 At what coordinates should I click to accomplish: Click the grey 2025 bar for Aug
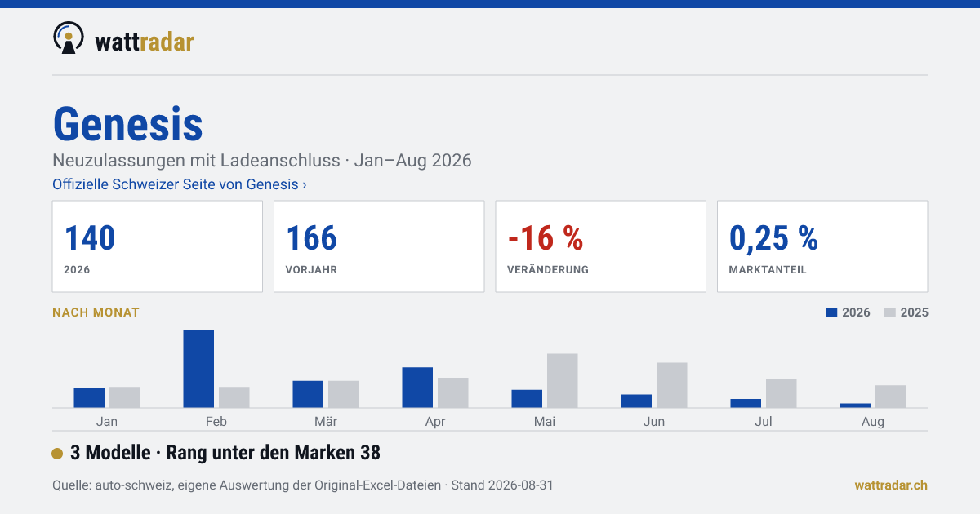(x=890, y=397)
